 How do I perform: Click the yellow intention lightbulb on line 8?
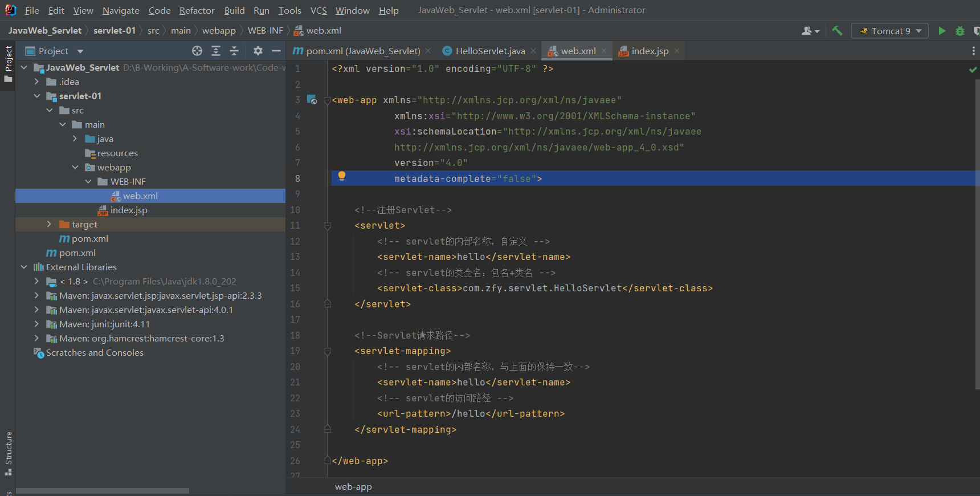(342, 176)
